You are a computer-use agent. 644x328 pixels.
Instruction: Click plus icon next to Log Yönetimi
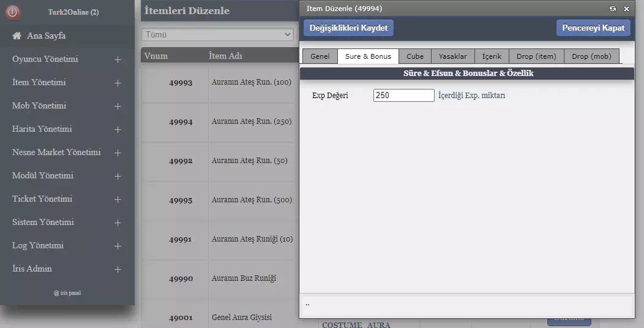tap(118, 246)
